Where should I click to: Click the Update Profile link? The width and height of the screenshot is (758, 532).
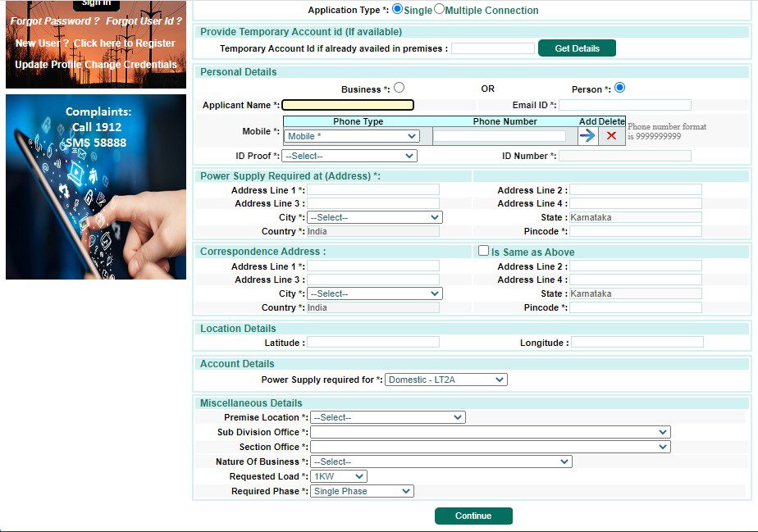48,64
